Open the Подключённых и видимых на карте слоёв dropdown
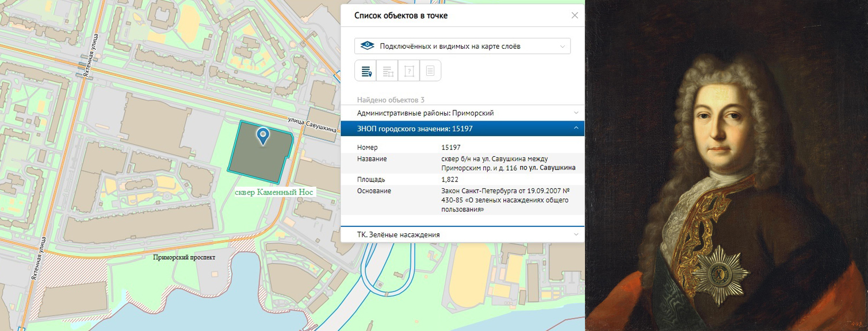Image resolution: width=868 pixels, height=331 pixels. (462, 46)
